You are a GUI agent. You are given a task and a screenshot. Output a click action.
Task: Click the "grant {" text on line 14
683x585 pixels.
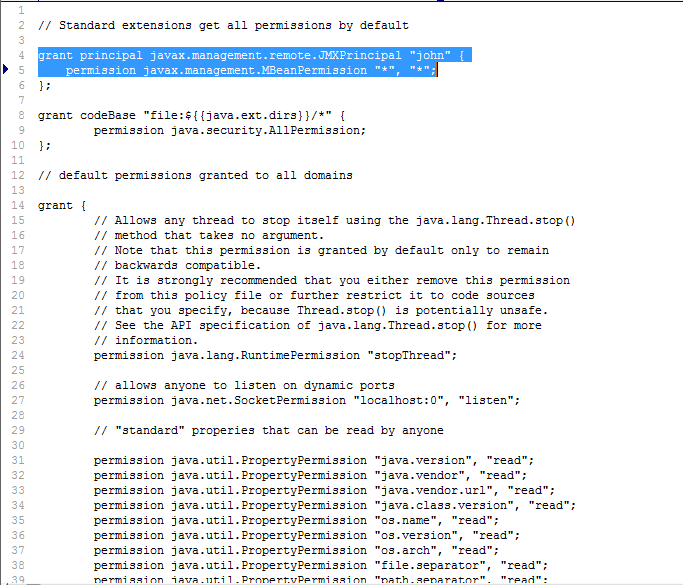(62, 205)
